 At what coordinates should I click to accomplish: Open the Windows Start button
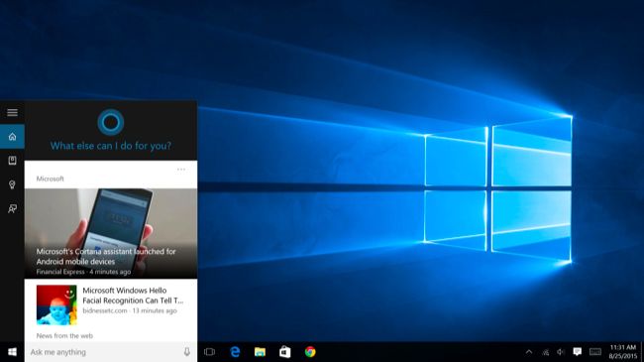point(12,352)
